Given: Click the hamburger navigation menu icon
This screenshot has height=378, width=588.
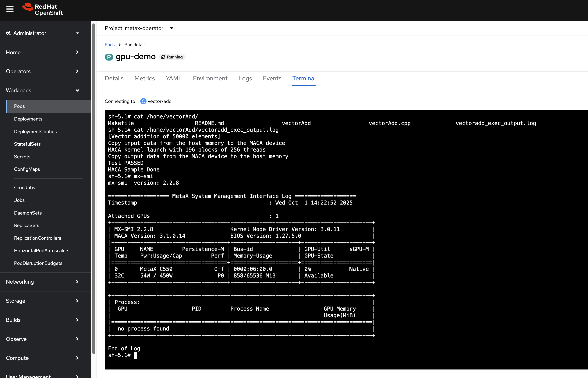Looking at the screenshot, I should (x=10, y=9).
